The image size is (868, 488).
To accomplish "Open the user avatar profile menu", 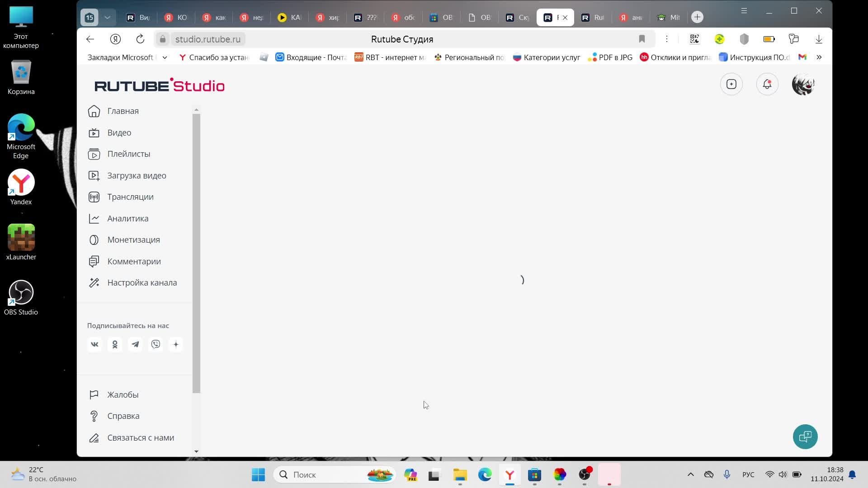I will (x=803, y=84).
